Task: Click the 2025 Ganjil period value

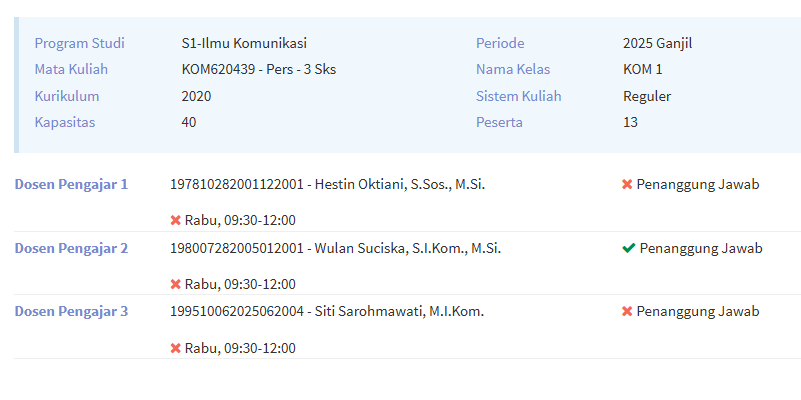Action: 657,43
